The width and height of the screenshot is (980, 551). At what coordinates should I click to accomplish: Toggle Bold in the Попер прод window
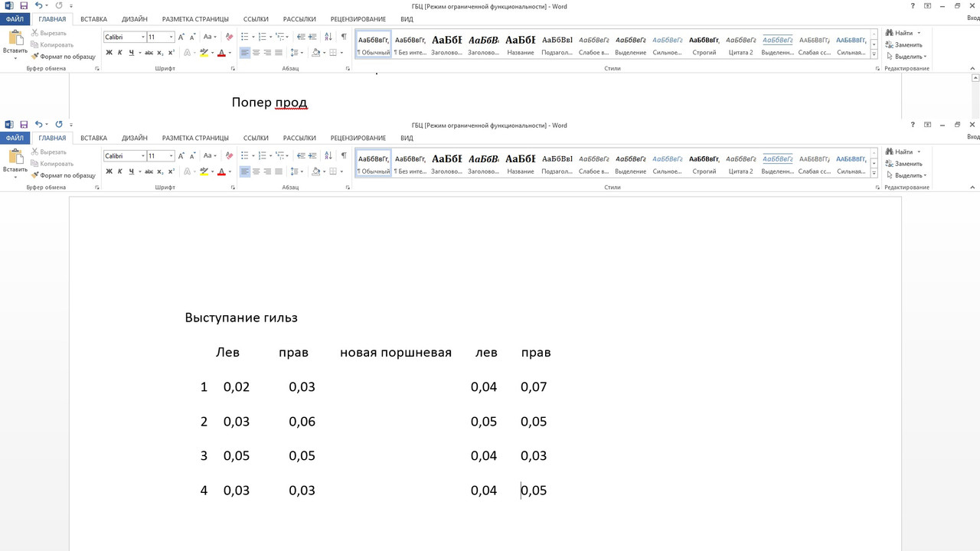[x=109, y=53]
